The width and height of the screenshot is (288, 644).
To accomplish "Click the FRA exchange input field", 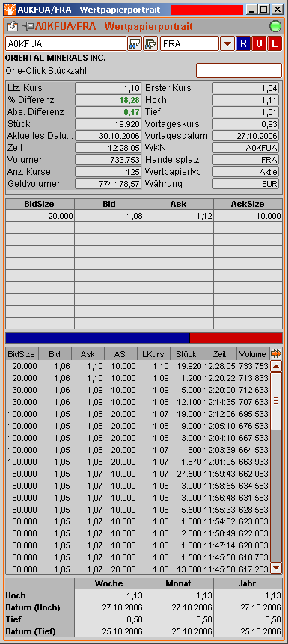I will [189, 43].
